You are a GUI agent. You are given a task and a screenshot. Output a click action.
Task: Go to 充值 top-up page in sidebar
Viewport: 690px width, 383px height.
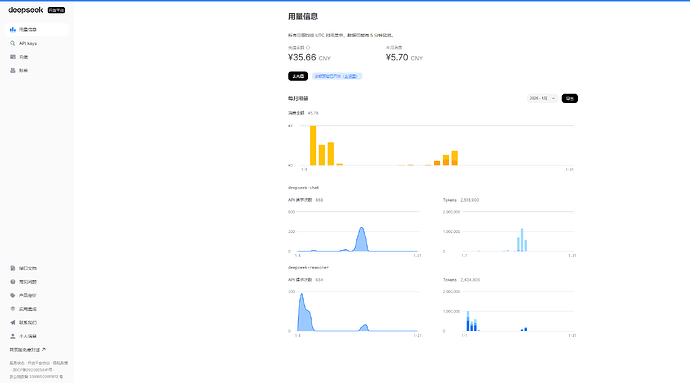click(x=23, y=57)
